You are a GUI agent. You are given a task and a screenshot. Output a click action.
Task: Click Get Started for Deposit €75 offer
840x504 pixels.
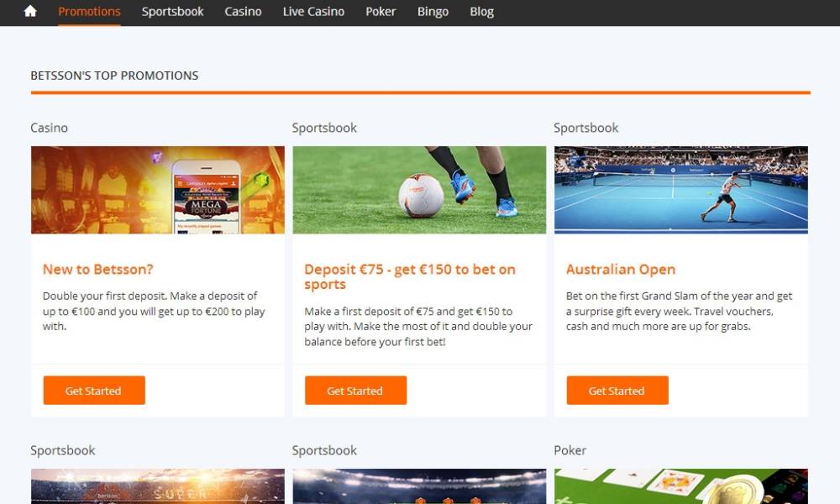355,391
